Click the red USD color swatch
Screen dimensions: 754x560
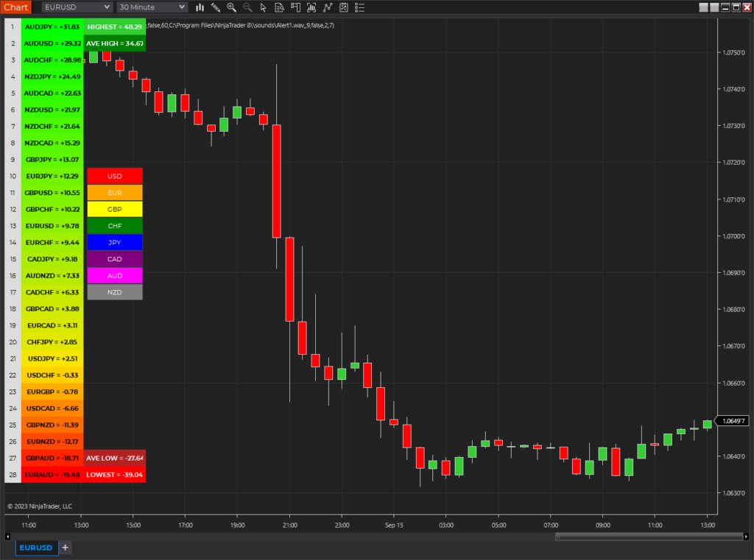115,176
